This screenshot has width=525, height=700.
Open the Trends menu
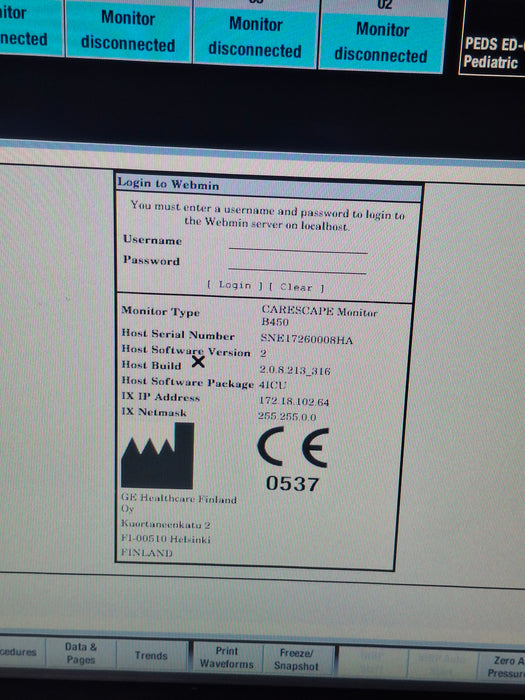(151, 655)
